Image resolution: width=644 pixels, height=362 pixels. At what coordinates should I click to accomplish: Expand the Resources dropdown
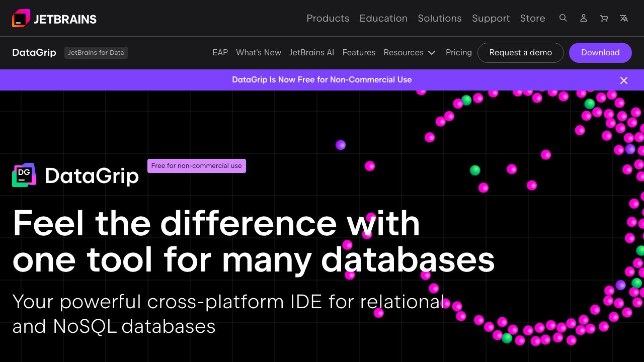[x=410, y=52]
